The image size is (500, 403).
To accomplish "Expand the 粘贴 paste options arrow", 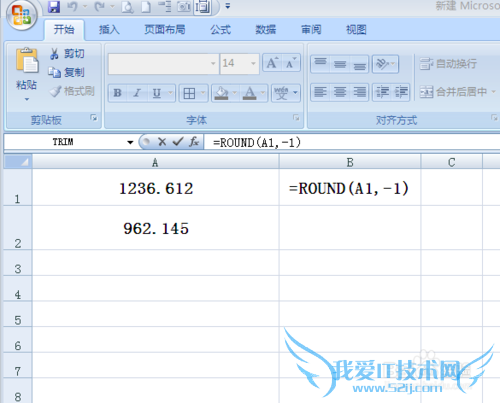I will [27, 99].
